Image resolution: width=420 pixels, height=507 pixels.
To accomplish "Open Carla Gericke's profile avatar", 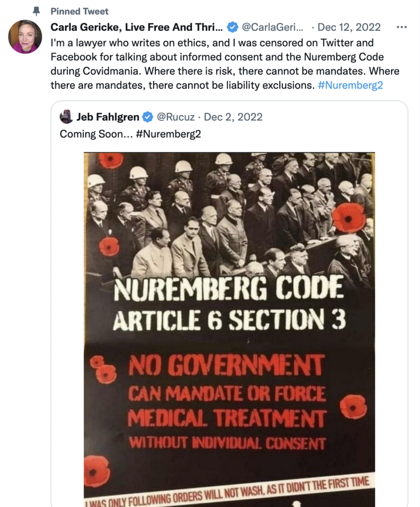I will [x=25, y=37].
